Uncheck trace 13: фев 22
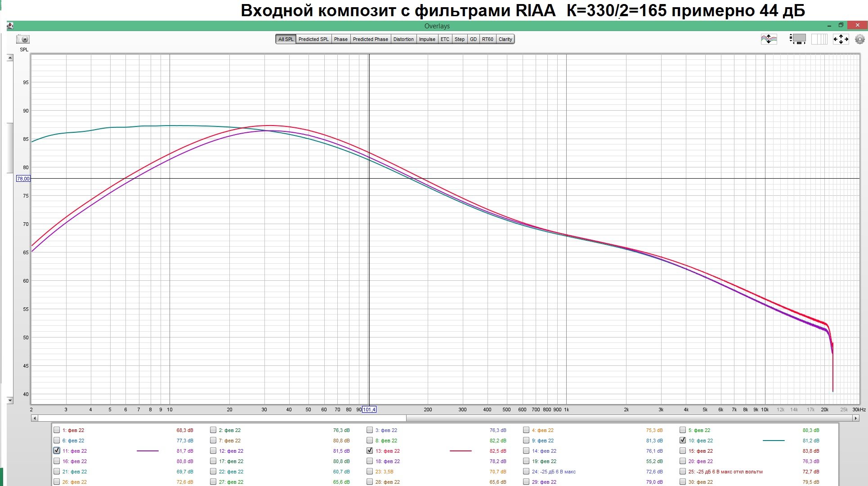Screen dimensions: 868x486 (x=370, y=450)
